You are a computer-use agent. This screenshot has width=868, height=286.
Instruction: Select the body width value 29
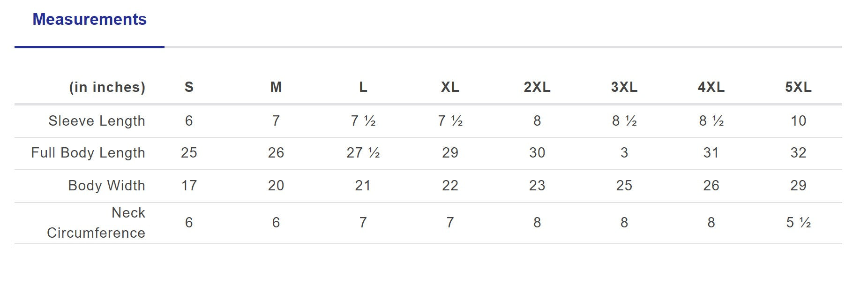point(798,186)
